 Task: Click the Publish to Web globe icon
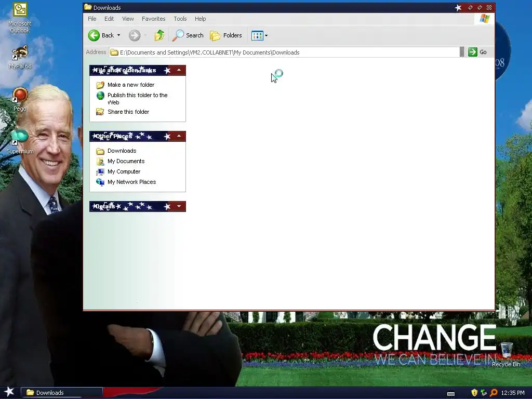pos(100,96)
